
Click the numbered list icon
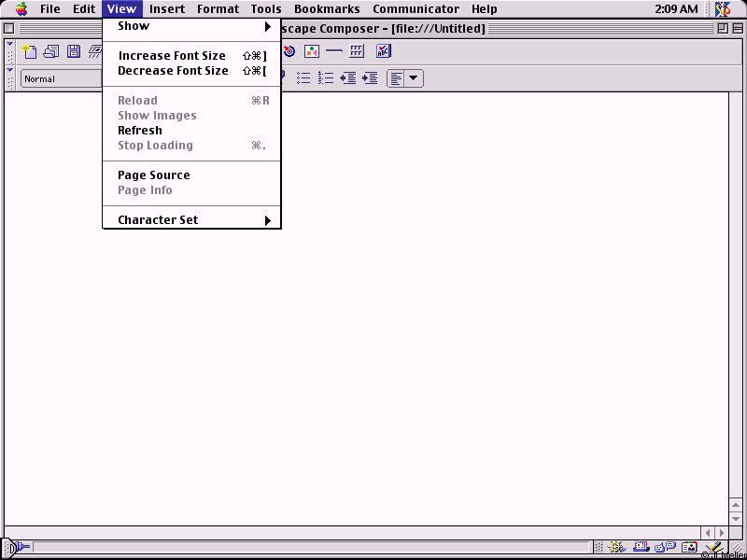click(x=325, y=78)
